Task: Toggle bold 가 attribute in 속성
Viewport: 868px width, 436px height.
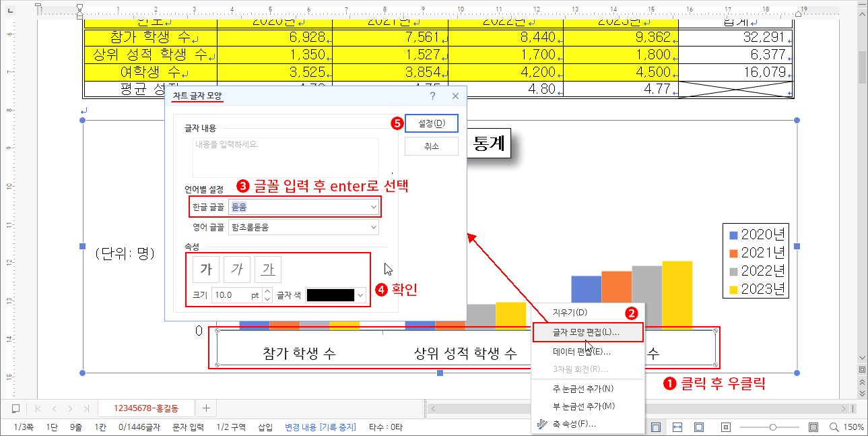Action: 206,269
